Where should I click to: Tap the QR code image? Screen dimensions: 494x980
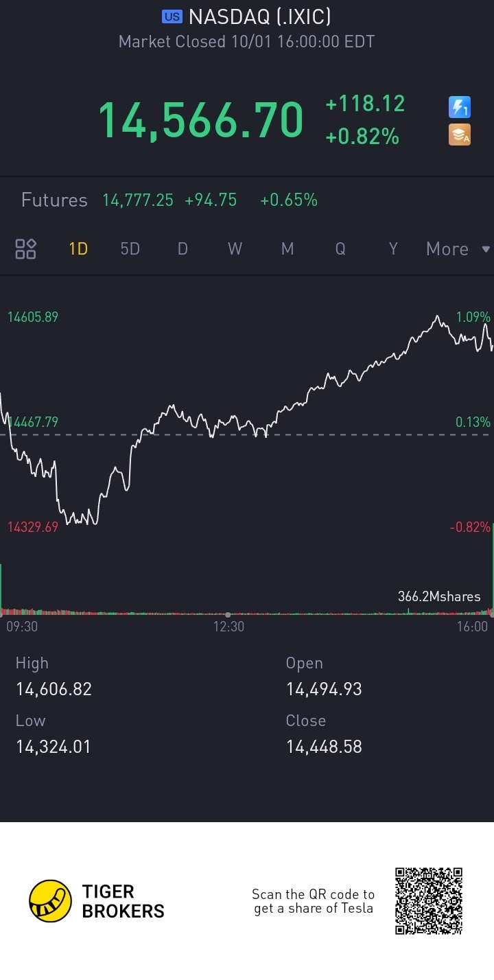pos(429,900)
